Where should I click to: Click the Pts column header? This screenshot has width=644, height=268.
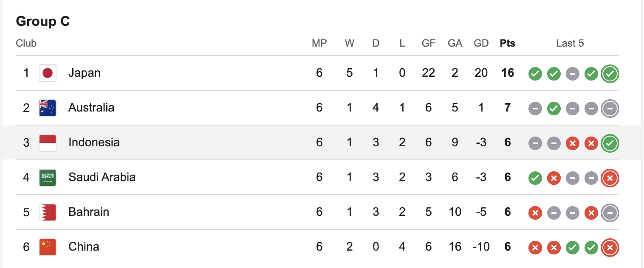click(x=508, y=43)
